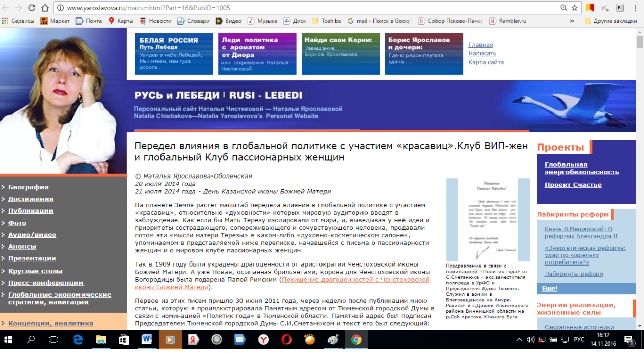644x353 pixels.
Task: Open the Круглые столы menu item
Action: [x=35, y=271]
